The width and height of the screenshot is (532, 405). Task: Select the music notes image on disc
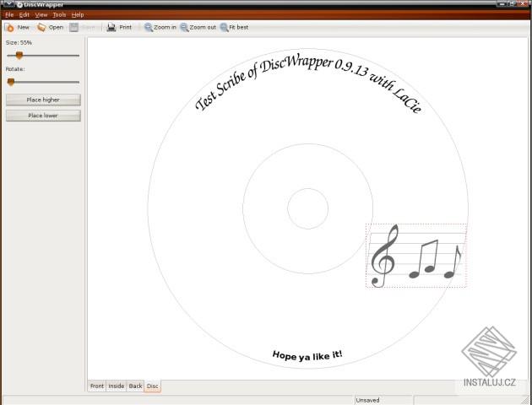[x=416, y=256]
